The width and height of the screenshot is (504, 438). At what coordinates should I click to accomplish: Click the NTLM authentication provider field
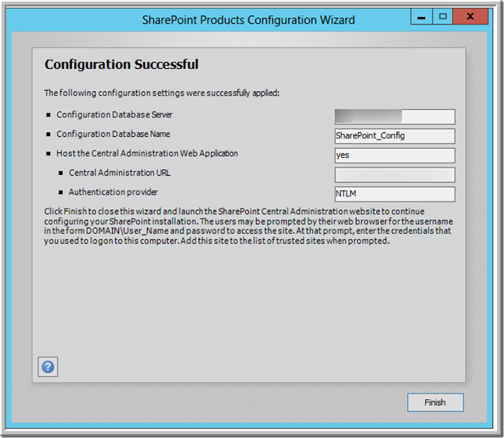pyautogui.click(x=395, y=194)
